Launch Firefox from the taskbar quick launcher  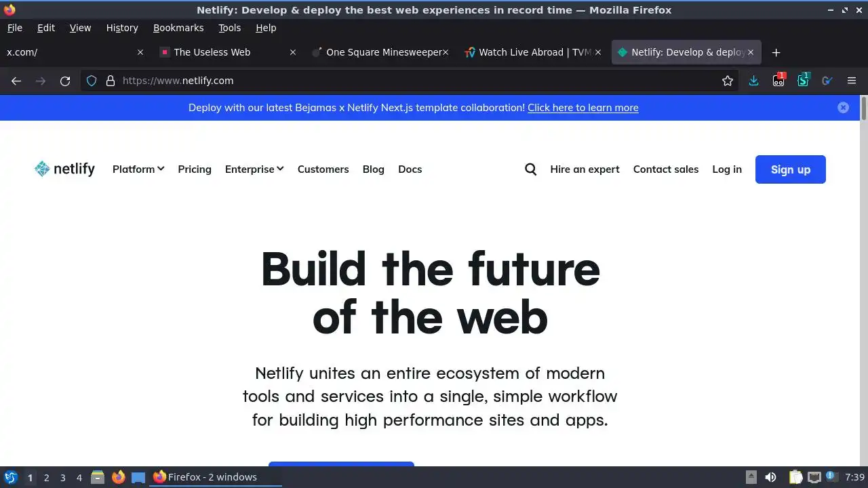[119, 477]
